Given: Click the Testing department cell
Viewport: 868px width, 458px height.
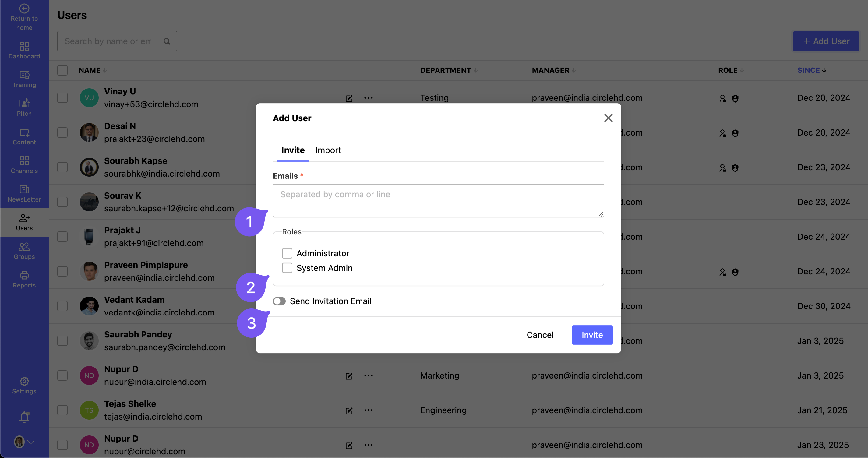Looking at the screenshot, I should 434,98.
